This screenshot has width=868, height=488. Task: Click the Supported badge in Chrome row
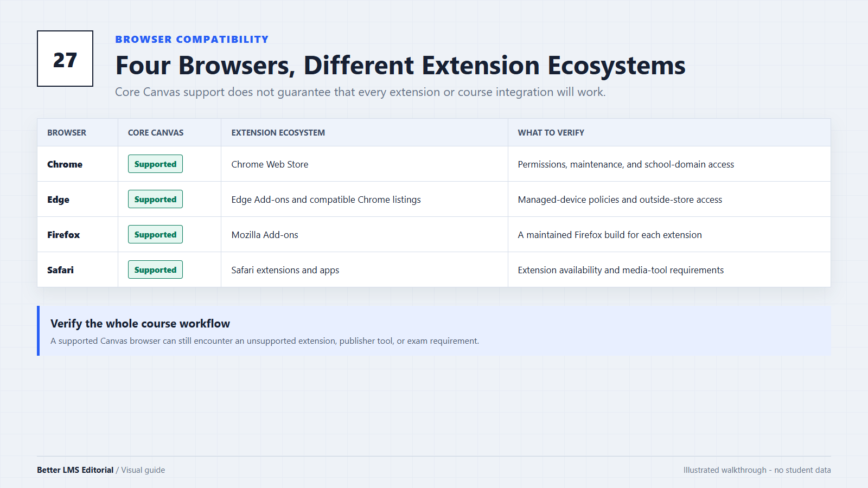click(x=155, y=164)
